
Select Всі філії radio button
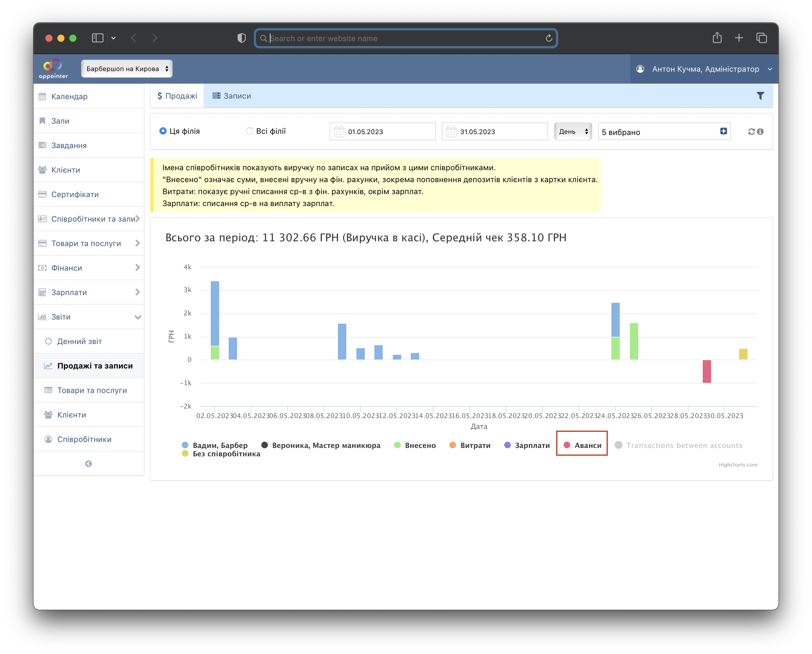coord(249,131)
